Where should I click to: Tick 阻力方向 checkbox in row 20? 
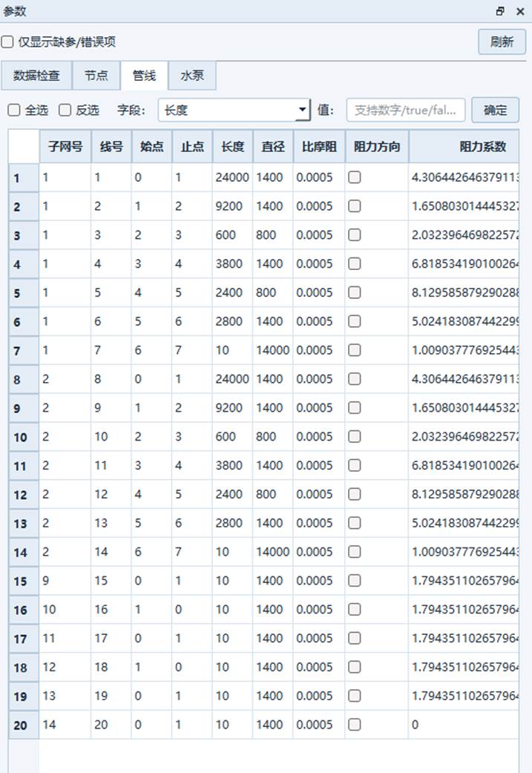click(x=355, y=725)
